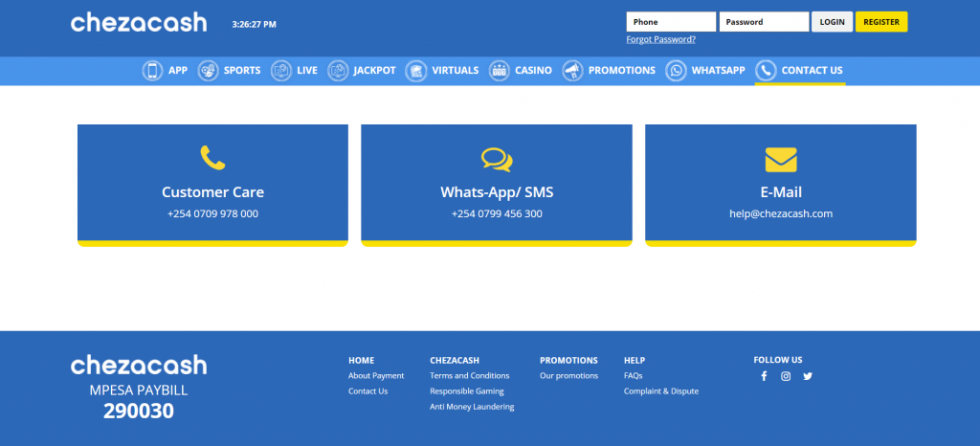The width and height of the screenshot is (980, 446).
Task: Click WhatsApp number +254 0799 456 300
Action: click(x=497, y=213)
